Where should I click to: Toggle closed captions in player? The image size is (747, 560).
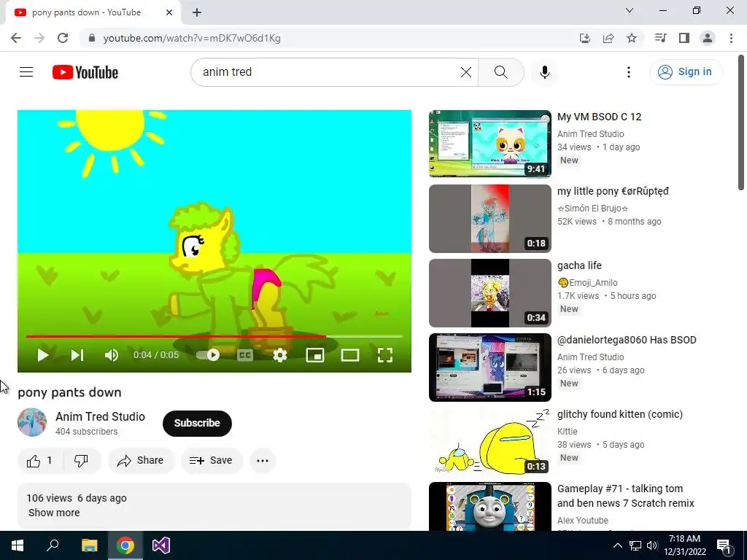[245, 355]
